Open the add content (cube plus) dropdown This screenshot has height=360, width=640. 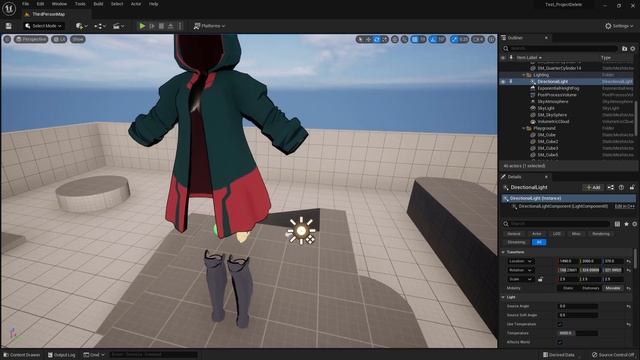pos(81,26)
